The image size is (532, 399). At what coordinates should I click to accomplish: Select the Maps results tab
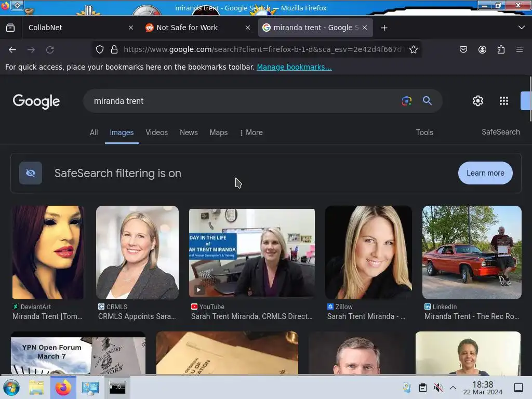point(219,132)
